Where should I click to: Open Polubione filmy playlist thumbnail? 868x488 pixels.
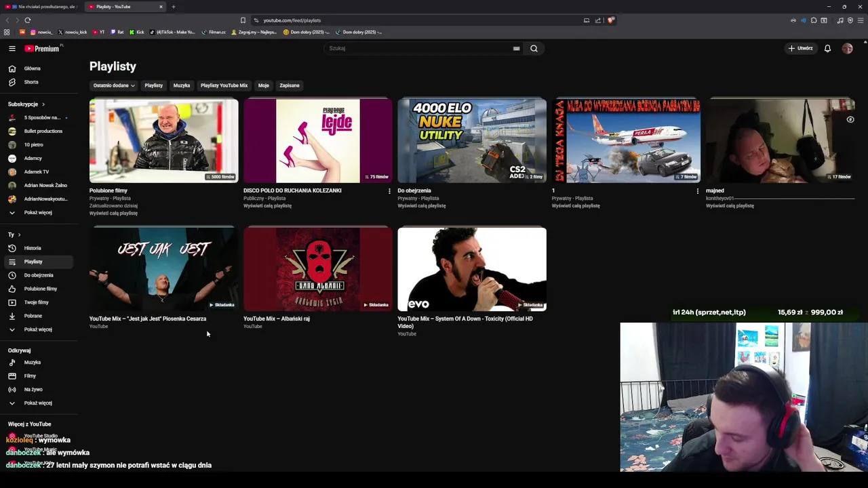[x=163, y=141]
